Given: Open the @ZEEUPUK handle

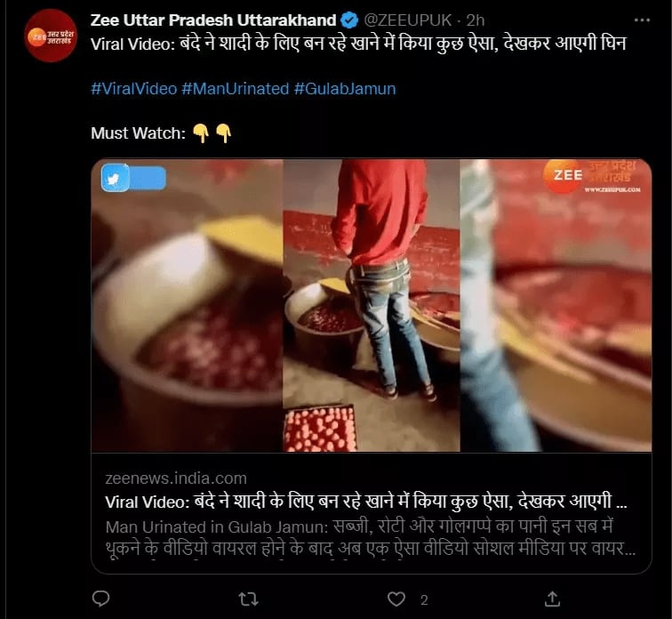Looking at the screenshot, I should 408,20.
